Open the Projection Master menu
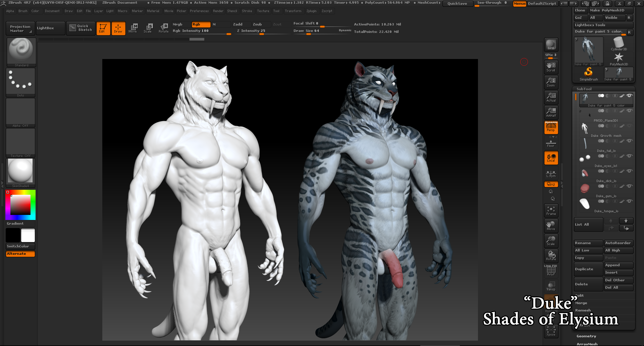The width and height of the screenshot is (644, 346). coord(20,28)
